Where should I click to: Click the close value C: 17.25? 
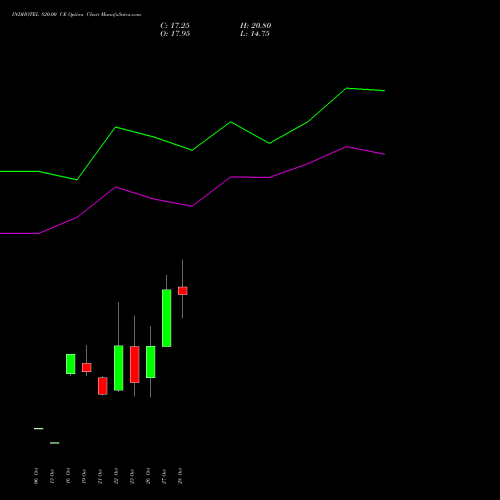coord(175,26)
